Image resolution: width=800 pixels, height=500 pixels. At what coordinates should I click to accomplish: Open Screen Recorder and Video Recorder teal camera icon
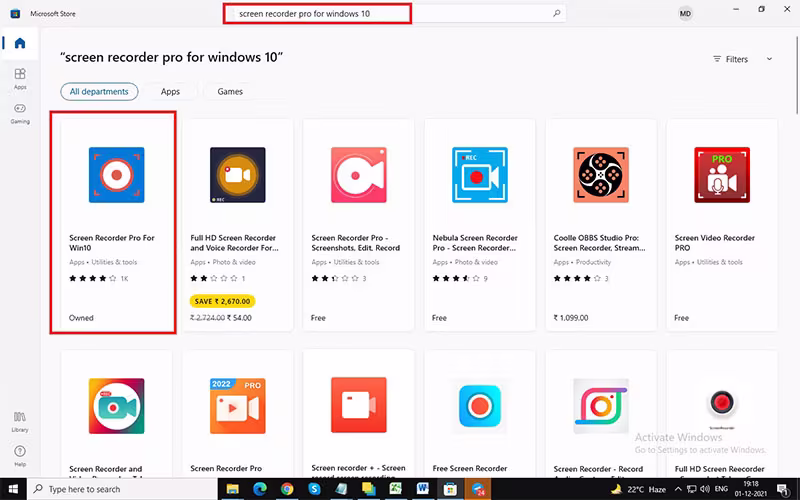116,406
